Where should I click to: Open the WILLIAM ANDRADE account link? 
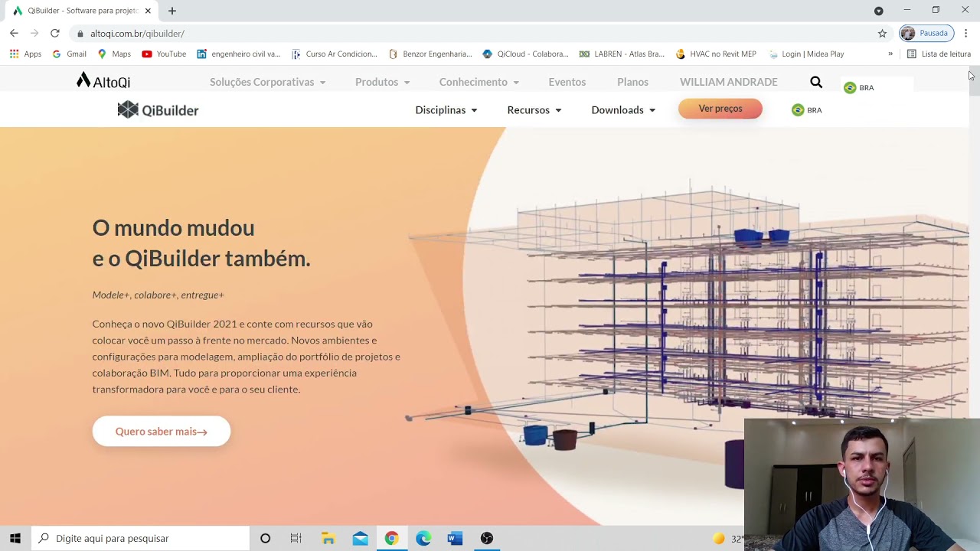tap(729, 82)
